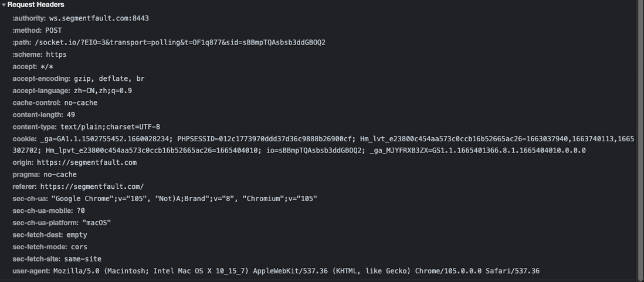Screen dimensions: 644x282
Task: Select the user-agent Mozilla string
Action: pyautogui.click(x=296, y=271)
